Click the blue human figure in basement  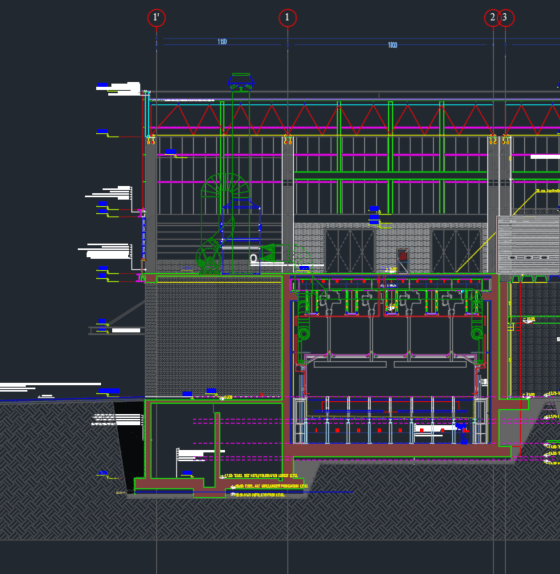[x=463, y=433]
